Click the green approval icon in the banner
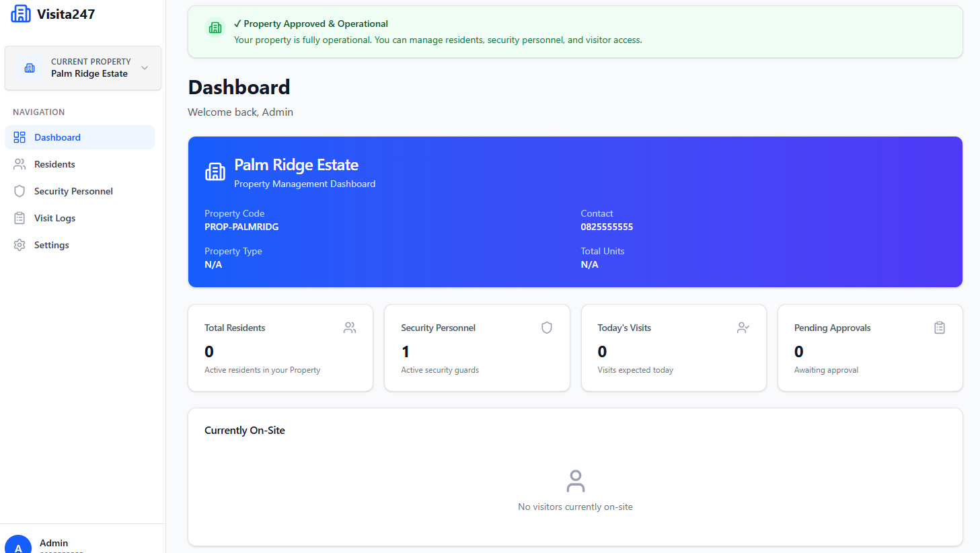980x553 pixels. pos(215,28)
